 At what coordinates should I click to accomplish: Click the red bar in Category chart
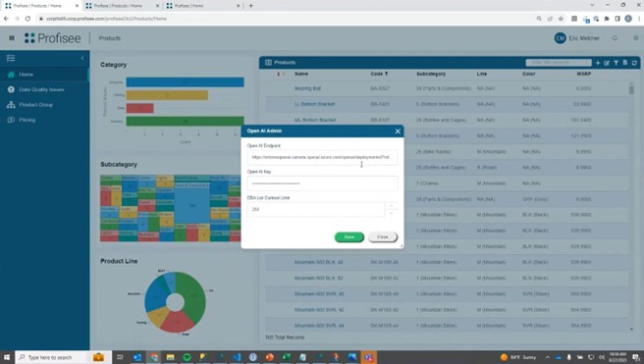pyautogui.click(x=139, y=108)
